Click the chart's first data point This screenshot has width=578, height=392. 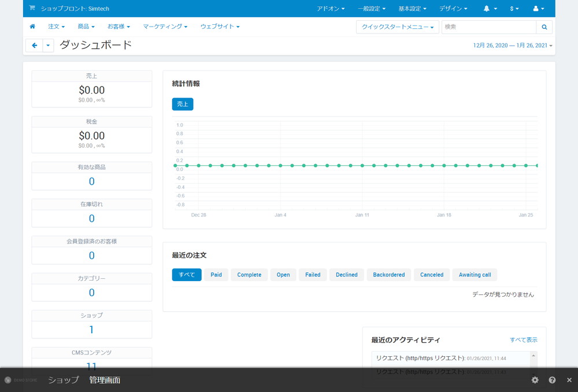point(175,166)
